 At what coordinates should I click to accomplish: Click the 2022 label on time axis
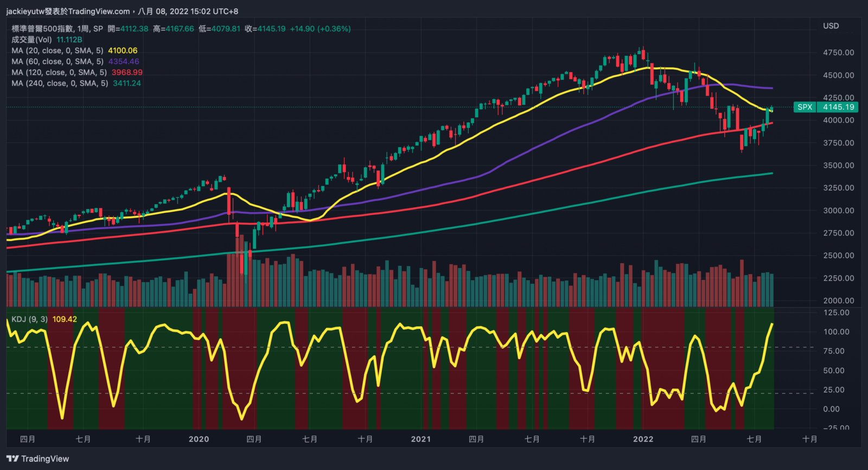(643, 439)
